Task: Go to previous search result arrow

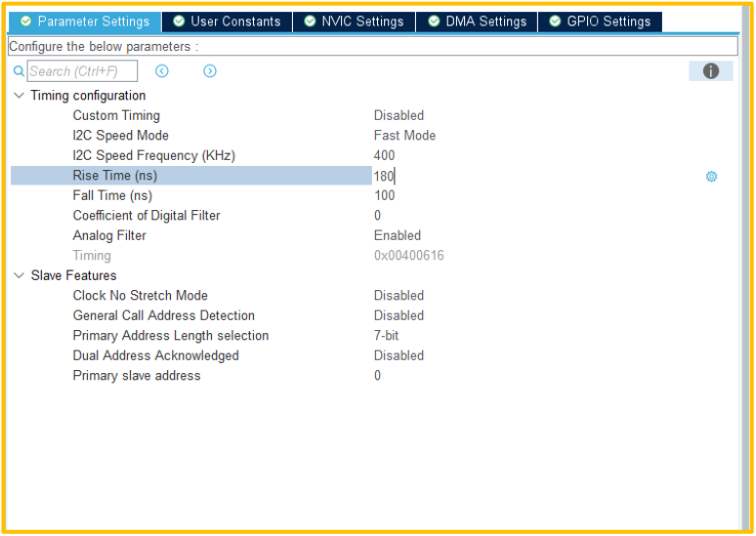Action: [x=162, y=71]
